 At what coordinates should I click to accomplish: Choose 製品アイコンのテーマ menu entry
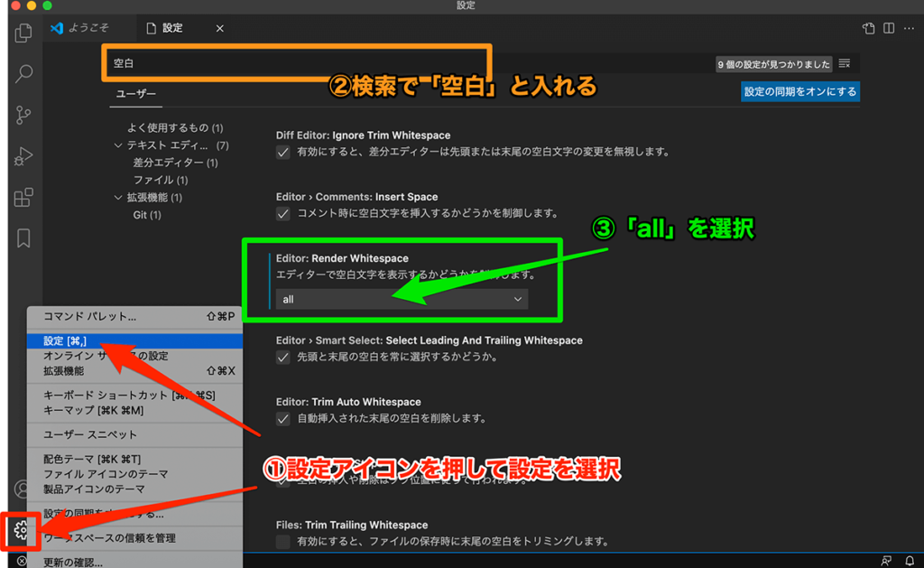coord(134,489)
